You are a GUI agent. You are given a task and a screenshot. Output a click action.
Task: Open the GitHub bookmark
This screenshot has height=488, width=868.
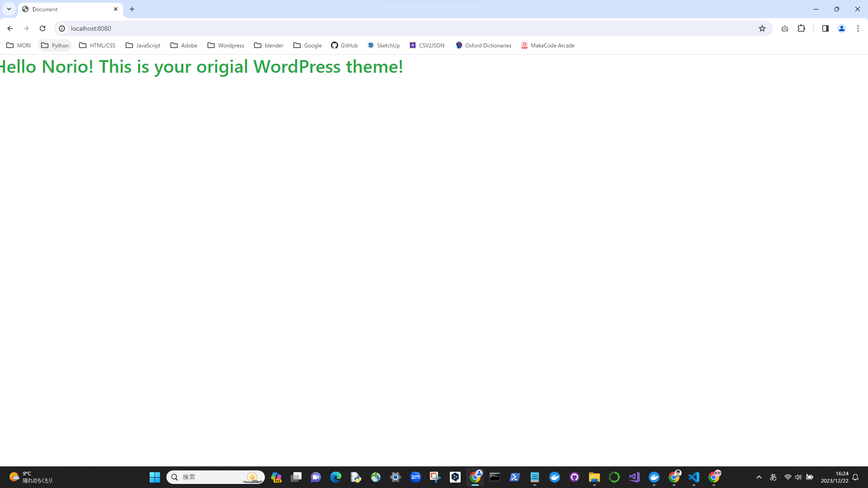(x=344, y=45)
